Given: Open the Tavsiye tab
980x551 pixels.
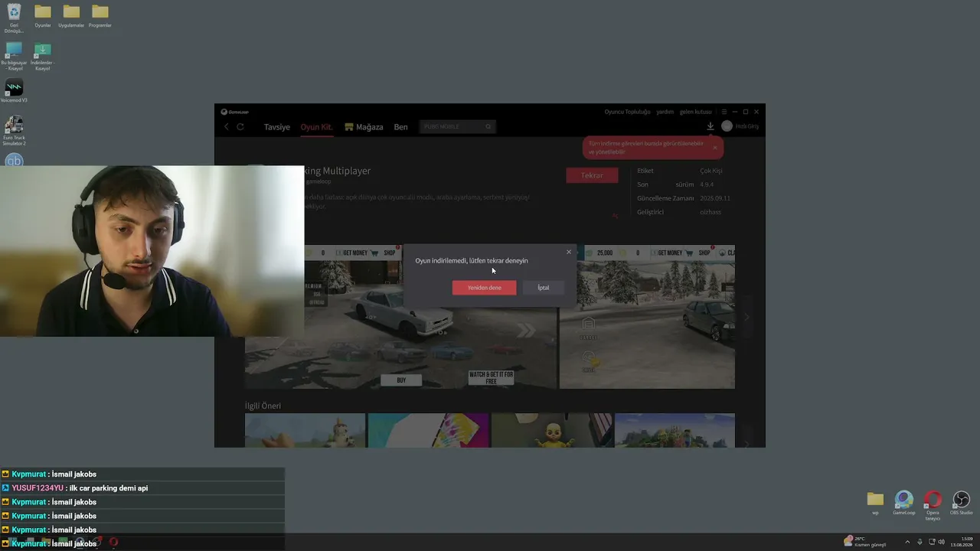Looking at the screenshot, I should tap(277, 127).
